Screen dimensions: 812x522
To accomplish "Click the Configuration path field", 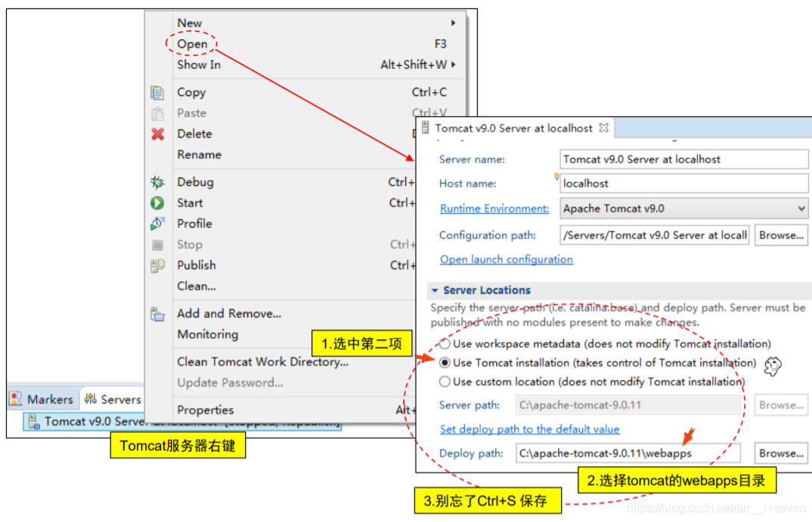I will 654,236.
